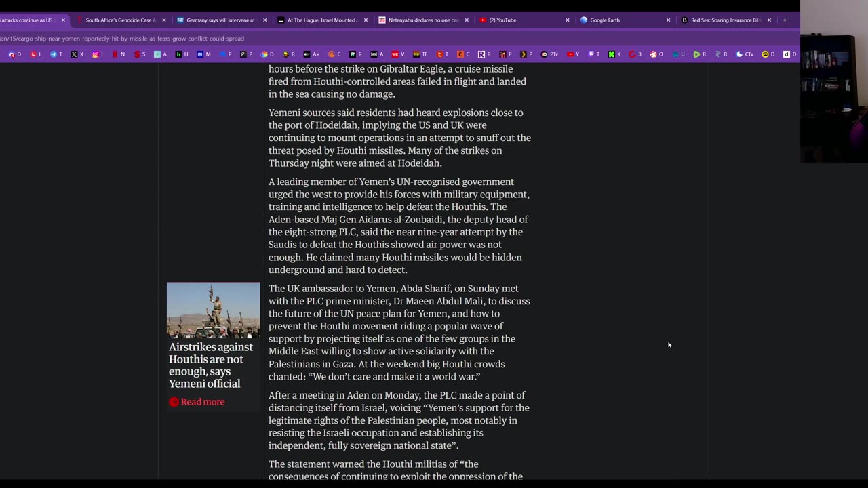
Task: Open the red S bookmark
Action: click(140, 54)
